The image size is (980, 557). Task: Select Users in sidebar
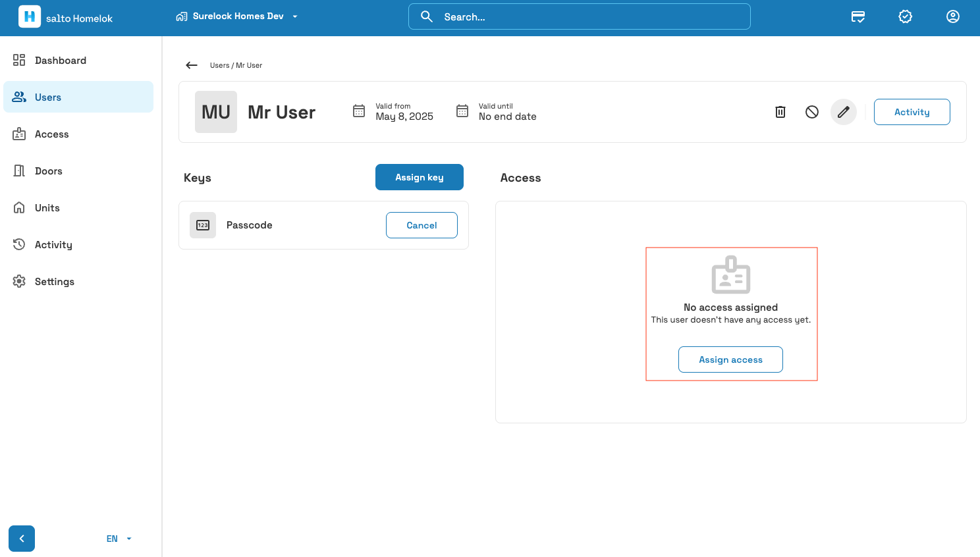[78, 97]
